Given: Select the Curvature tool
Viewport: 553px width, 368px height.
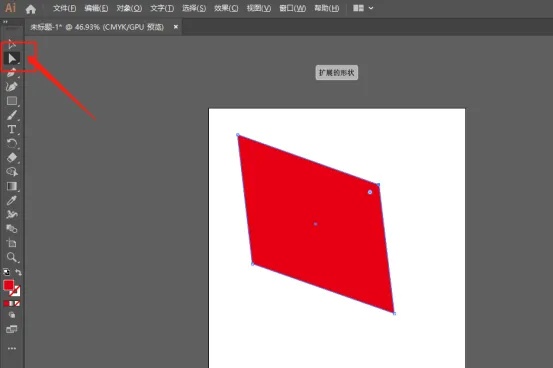Looking at the screenshot, I should coord(12,86).
